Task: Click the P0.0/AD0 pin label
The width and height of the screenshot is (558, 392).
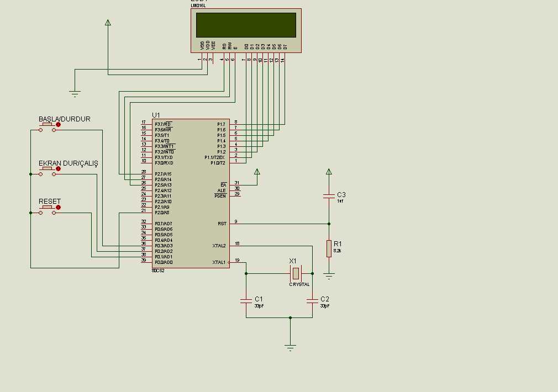Action: (x=164, y=262)
